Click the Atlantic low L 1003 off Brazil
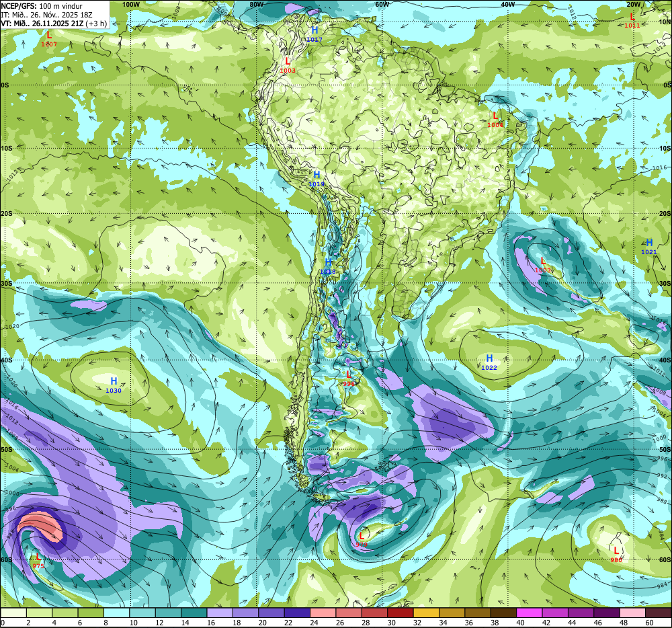The height and width of the screenshot is (628, 672). (543, 265)
